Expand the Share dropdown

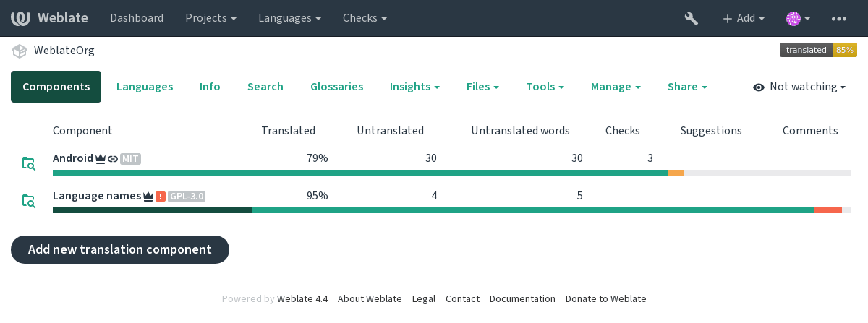687,87
